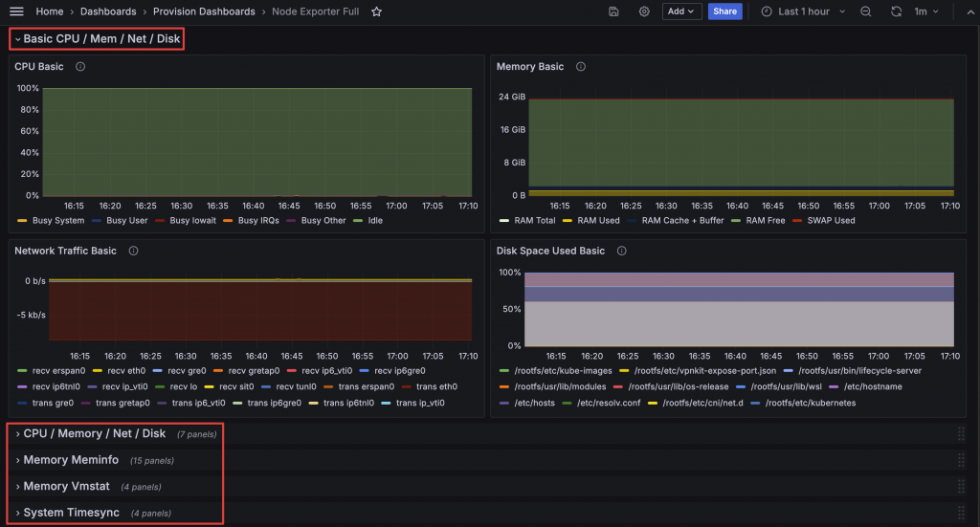Open the Add dropdown
Image resolution: width=980 pixels, height=527 pixels.
(681, 11)
